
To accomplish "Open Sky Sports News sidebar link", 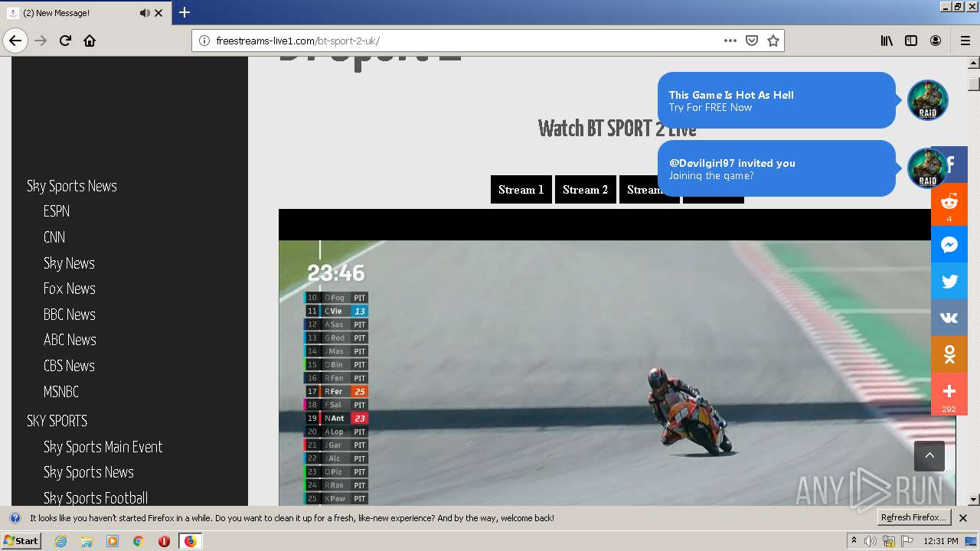I will [72, 186].
